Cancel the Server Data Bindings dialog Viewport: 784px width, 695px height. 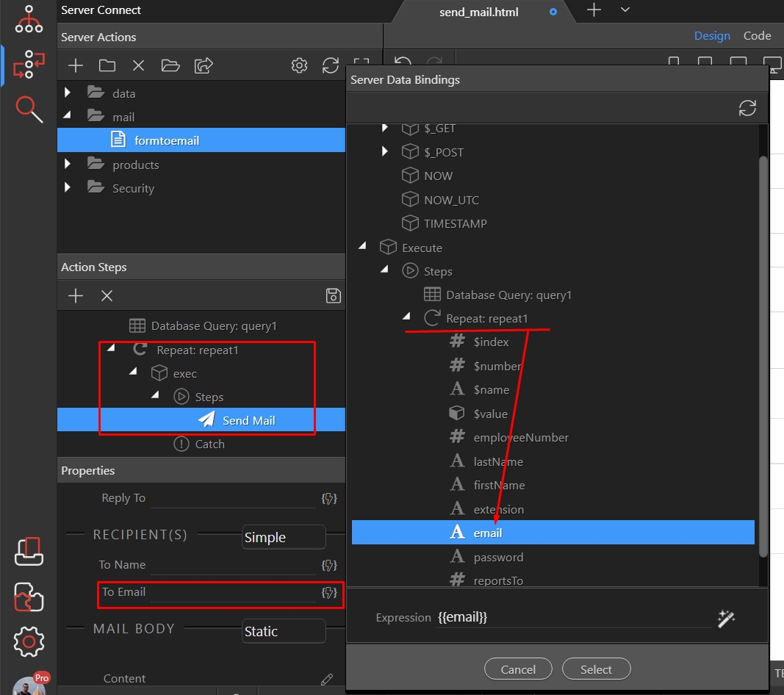tap(518, 669)
